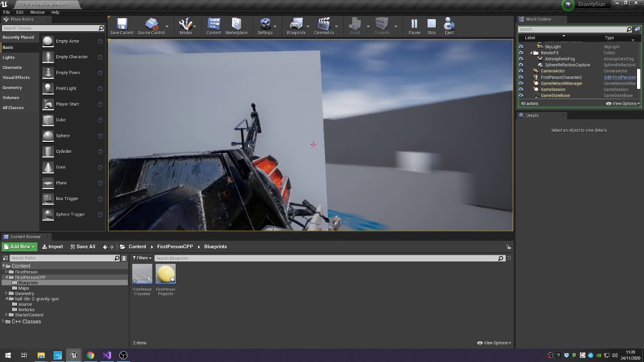The width and height of the screenshot is (644, 362).
Task: Select the Cylinder entry in Place Actors
Action: [72, 151]
